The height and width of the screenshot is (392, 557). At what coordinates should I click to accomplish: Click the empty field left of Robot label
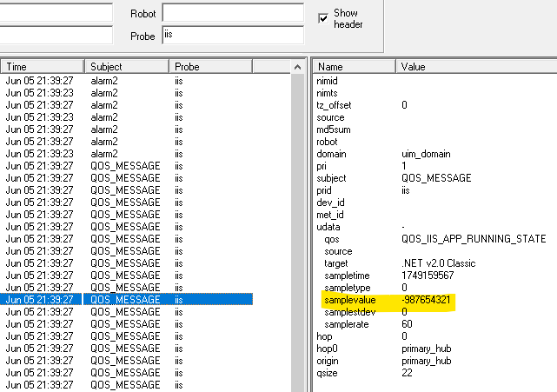tap(56, 14)
